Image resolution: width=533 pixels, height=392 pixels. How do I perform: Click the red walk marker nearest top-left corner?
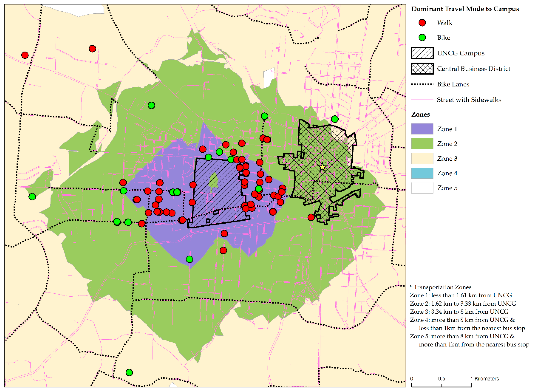(25, 55)
